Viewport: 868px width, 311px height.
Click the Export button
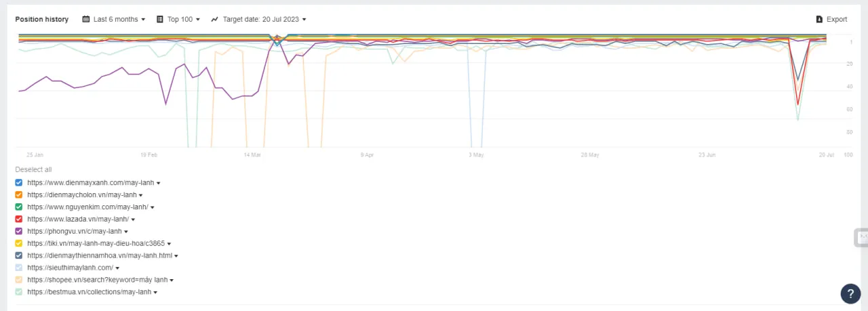pos(832,20)
